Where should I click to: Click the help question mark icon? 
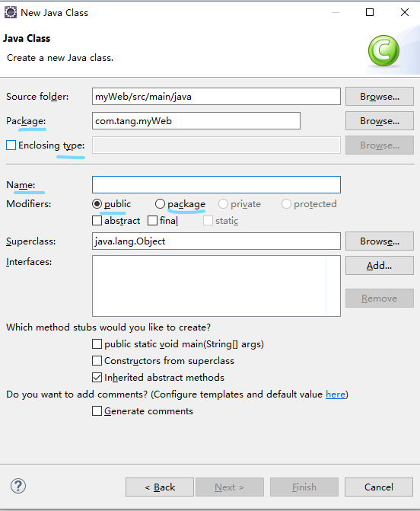(18, 486)
